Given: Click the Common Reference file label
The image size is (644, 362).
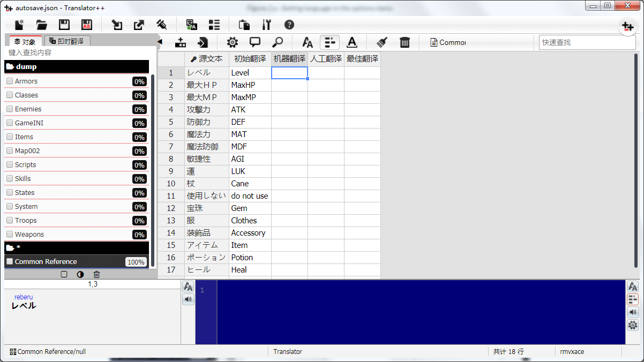Looking at the screenshot, I should point(448,42).
